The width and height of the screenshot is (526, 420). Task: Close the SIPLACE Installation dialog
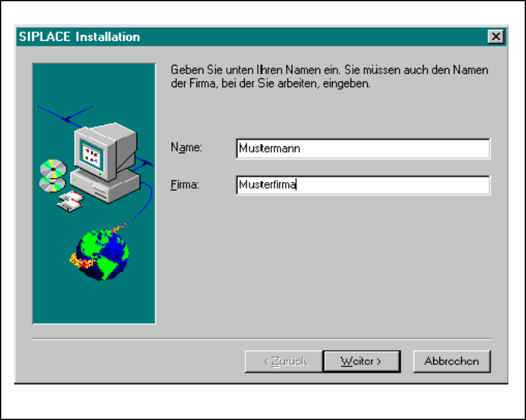coord(496,36)
